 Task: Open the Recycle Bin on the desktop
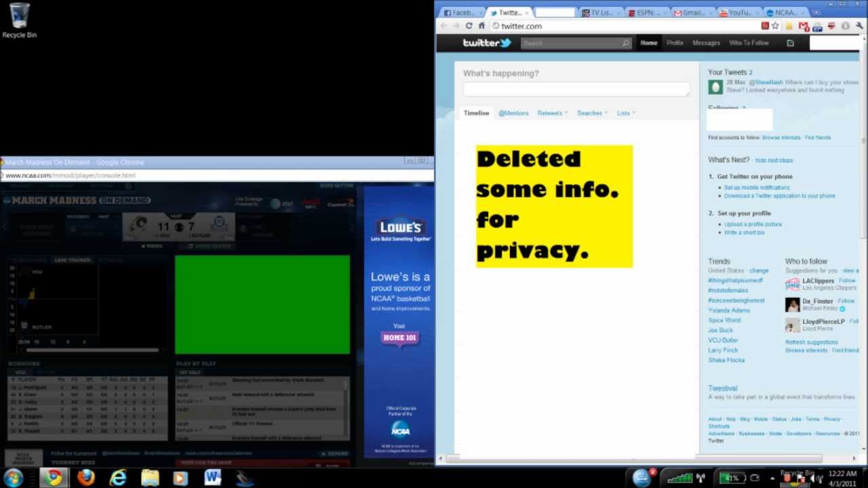click(x=19, y=20)
